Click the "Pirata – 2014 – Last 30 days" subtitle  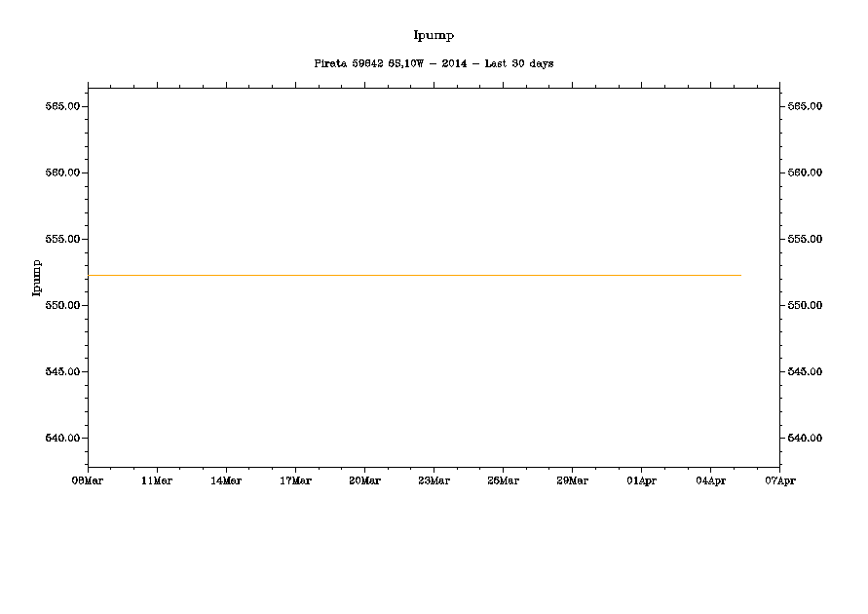434,63
